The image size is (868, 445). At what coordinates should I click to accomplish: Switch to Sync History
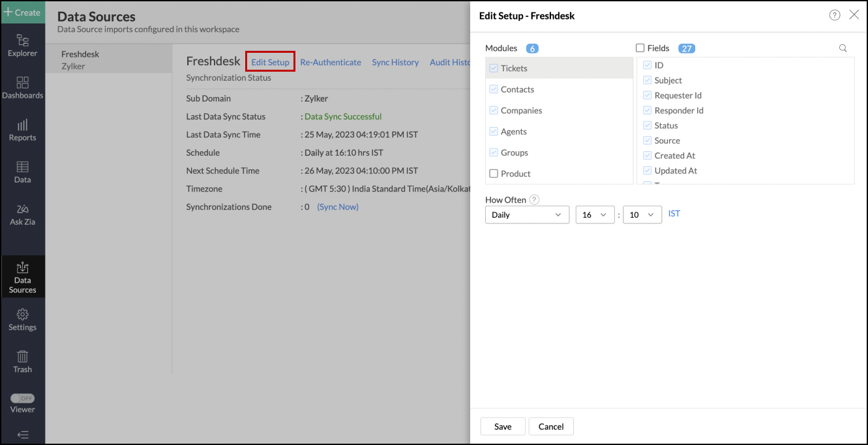395,62
